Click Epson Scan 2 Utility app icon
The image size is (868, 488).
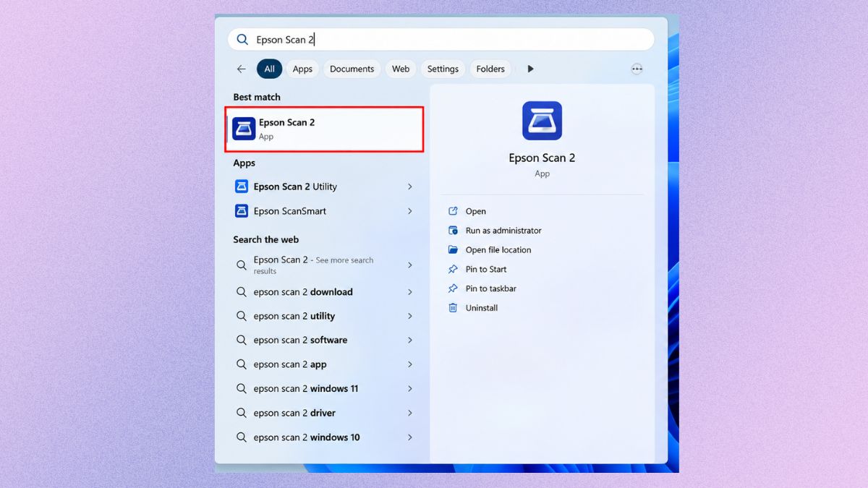point(242,187)
